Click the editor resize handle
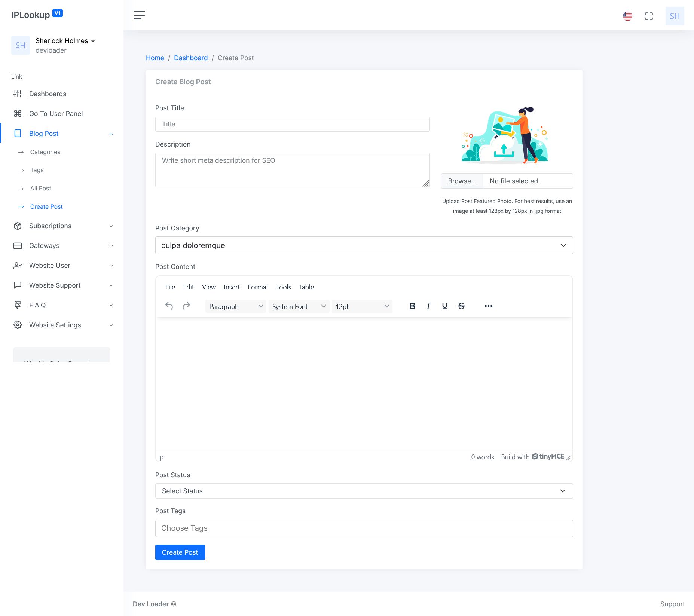694x616 pixels. point(568,457)
